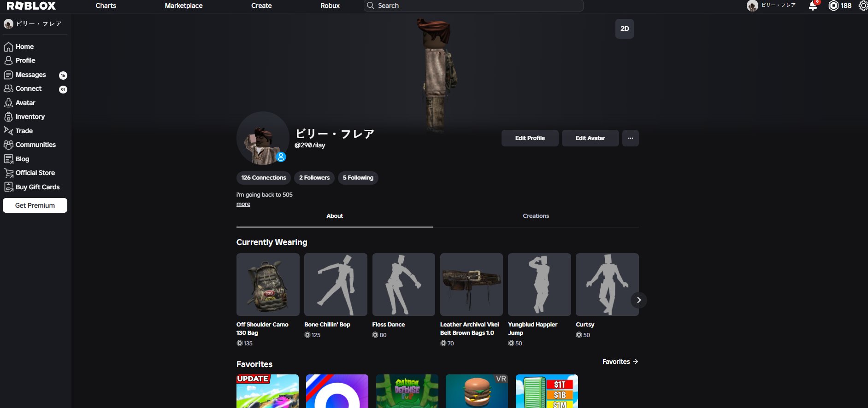Switch to the Creations tab
Screen dimensions: 868x408
pyautogui.click(x=536, y=216)
